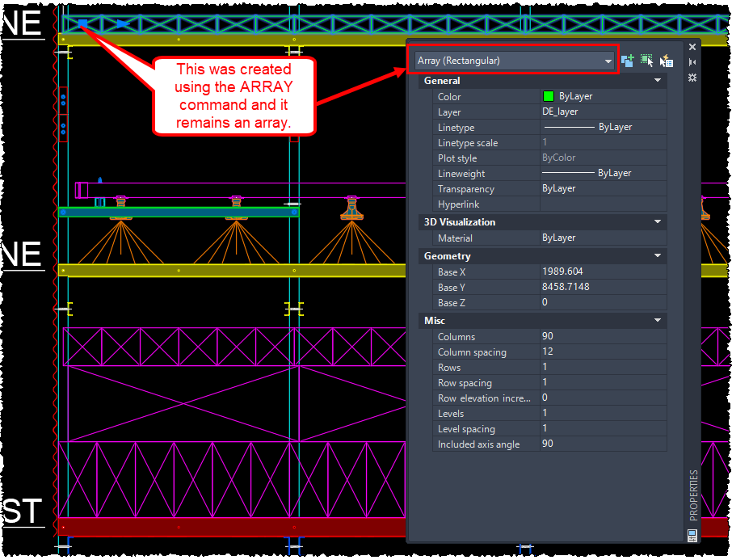Image resolution: width=732 pixels, height=560 pixels.
Task: Select the Plot style ByColor entry
Action: [x=560, y=158]
